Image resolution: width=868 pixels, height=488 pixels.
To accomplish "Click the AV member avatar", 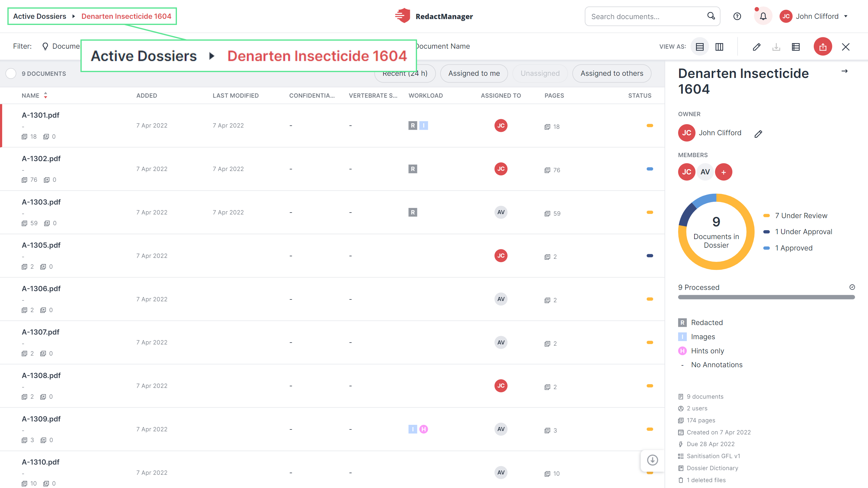I will click(705, 172).
